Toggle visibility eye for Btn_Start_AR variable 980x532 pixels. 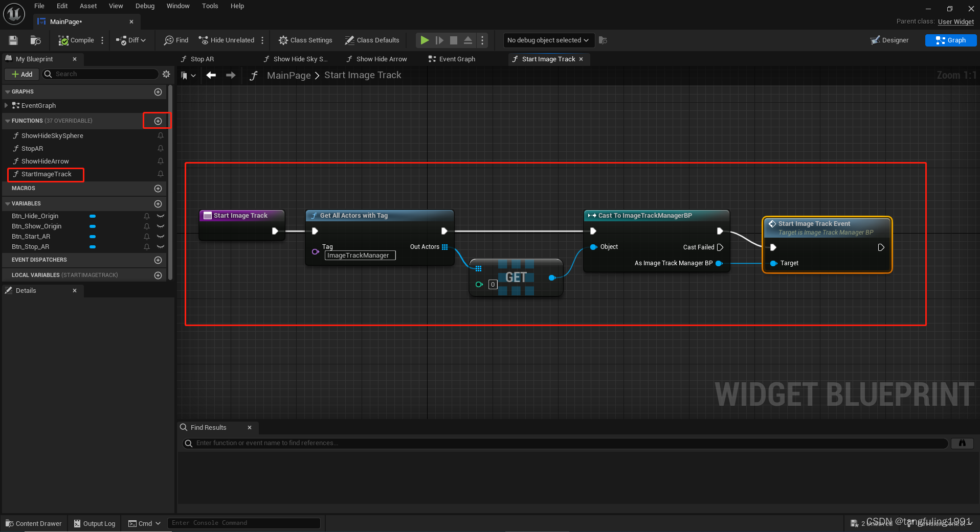[161, 237]
